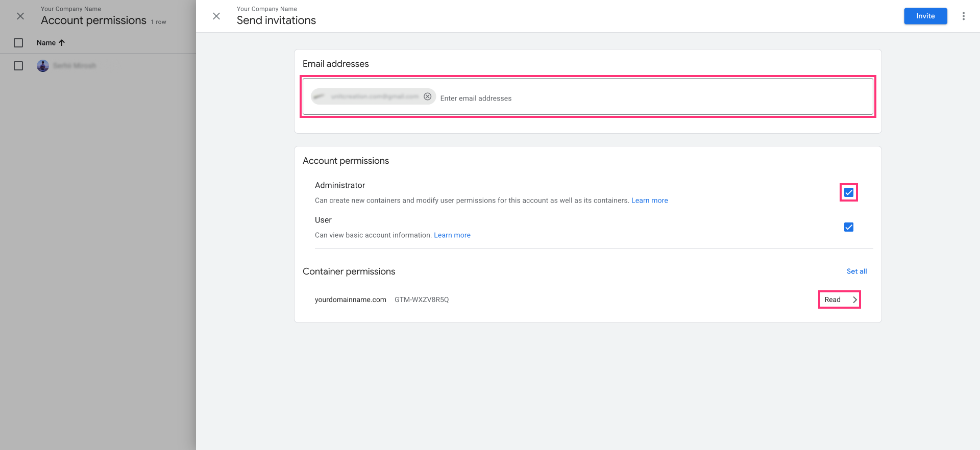This screenshot has height=450, width=980.
Task: Click Set all container permissions
Action: pyautogui.click(x=856, y=271)
